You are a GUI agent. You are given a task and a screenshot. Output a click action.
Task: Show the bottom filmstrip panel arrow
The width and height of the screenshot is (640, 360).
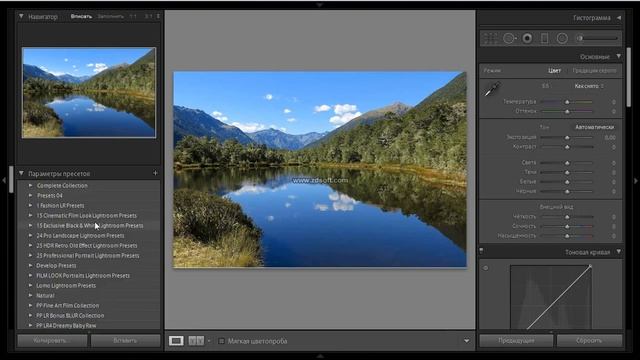[x=320, y=356]
